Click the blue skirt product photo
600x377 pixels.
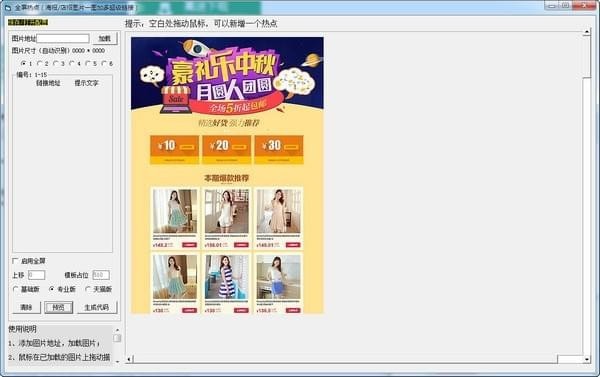click(279, 277)
